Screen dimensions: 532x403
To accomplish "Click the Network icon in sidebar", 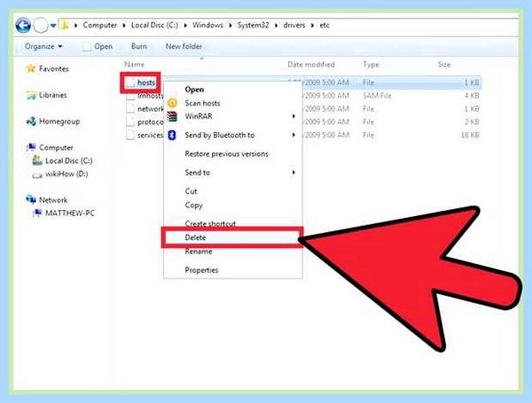I will tap(31, 199).
